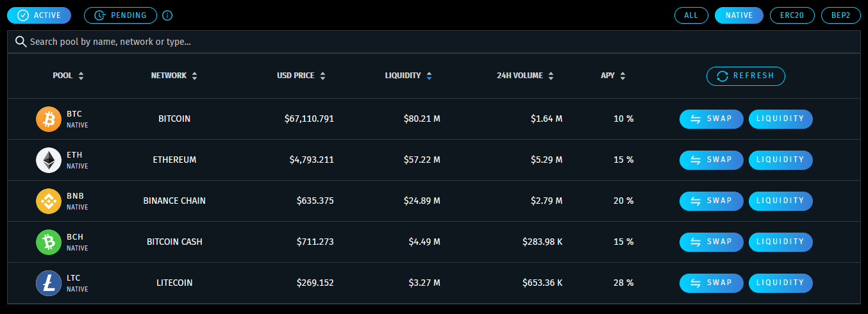Click the $5.29 M volume value
Screen dimensions: 868x314
[x=547, y=160]
